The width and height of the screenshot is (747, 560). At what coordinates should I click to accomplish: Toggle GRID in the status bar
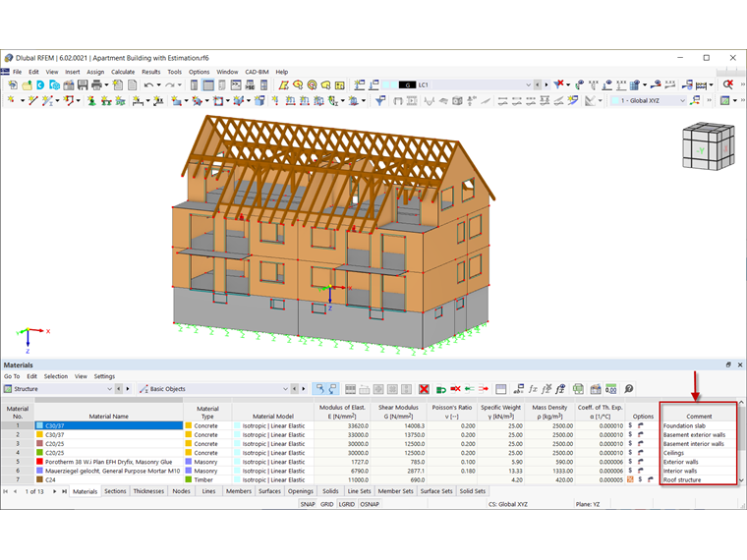click(x=326, y=504)
